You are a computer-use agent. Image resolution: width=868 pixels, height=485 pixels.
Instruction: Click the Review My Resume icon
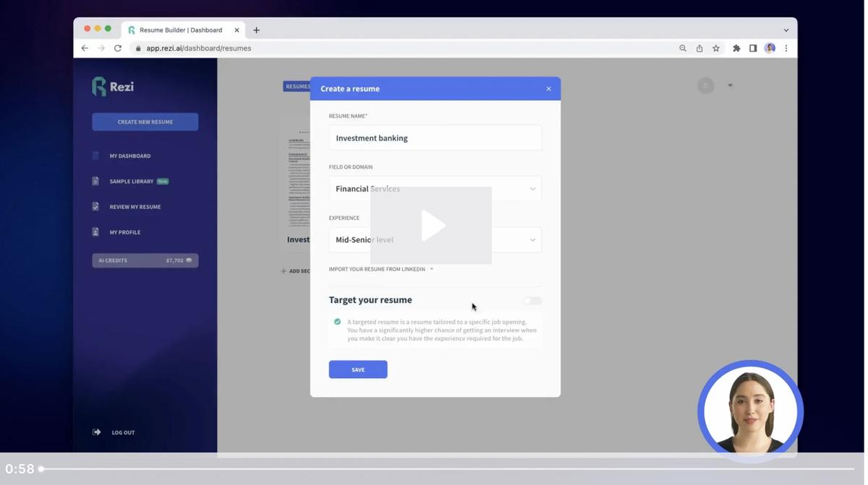click(x=95, y=207)
